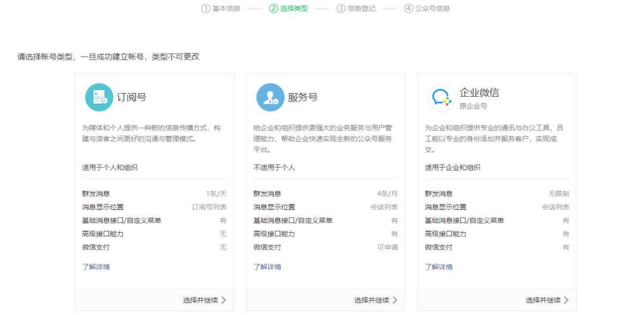Click the 企业微信 card title
This screenshot has width=644, height=315.
tap(479, 92)
